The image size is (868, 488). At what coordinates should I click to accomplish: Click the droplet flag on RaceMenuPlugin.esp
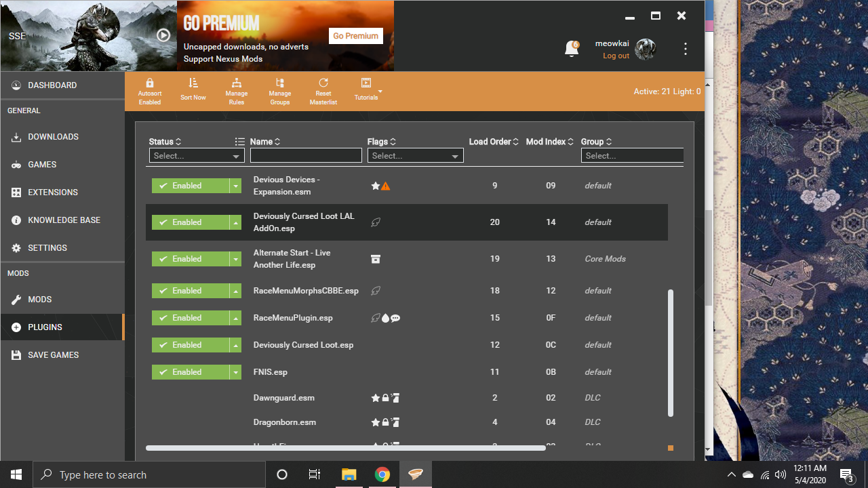tap(385, 318)
